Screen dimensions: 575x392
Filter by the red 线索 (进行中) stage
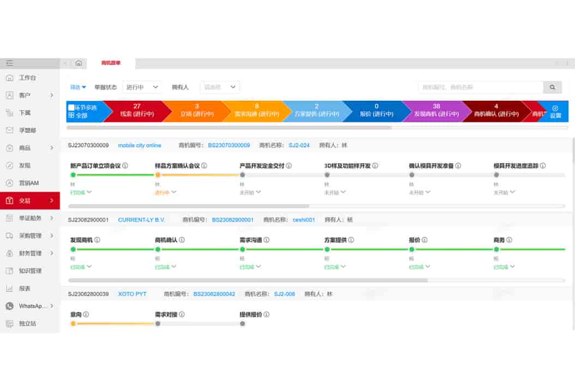tap(136, 111)
